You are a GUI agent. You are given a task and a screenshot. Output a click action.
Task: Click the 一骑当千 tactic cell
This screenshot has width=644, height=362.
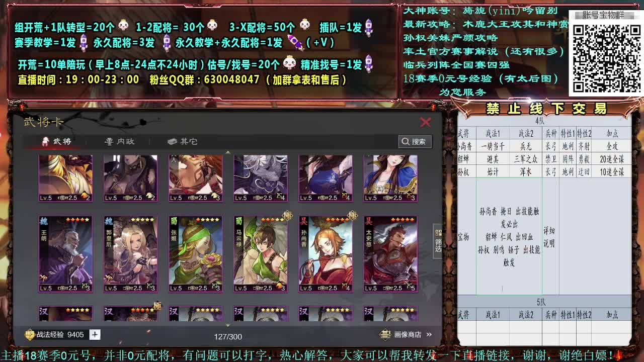493,146
